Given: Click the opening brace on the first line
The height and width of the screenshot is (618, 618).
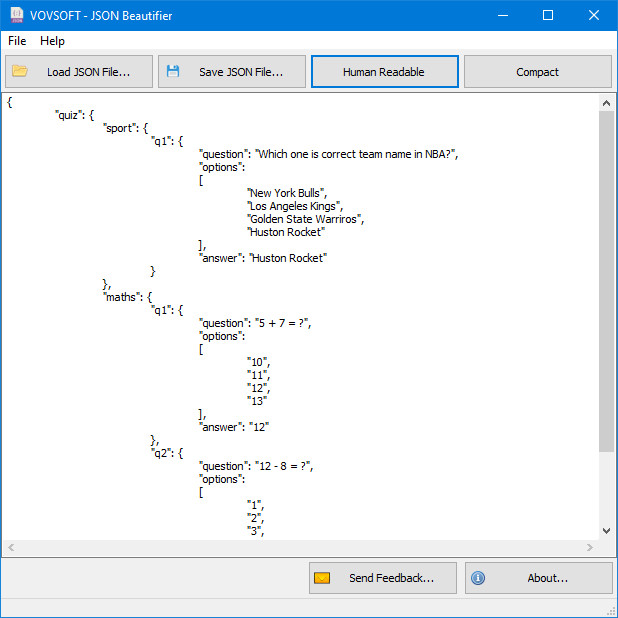Looking at the screenshot, I should 10,102.
